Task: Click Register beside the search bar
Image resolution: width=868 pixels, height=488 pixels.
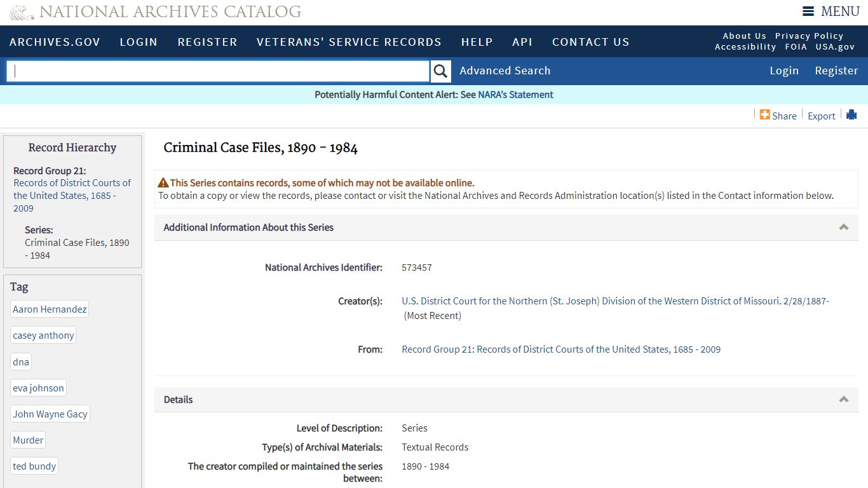Action: pos(836,71)
